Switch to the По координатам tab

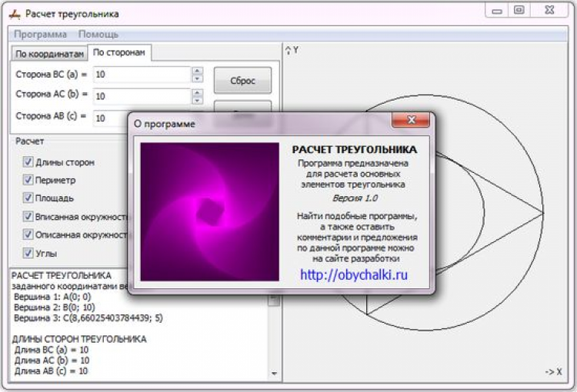click(49, 54)
